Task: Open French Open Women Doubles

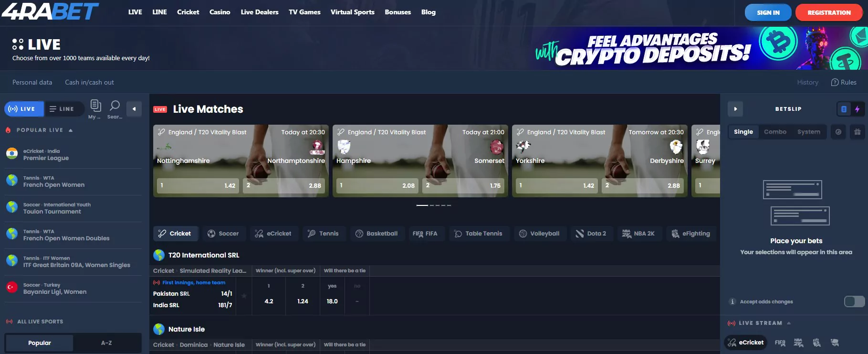Action: 73,235
